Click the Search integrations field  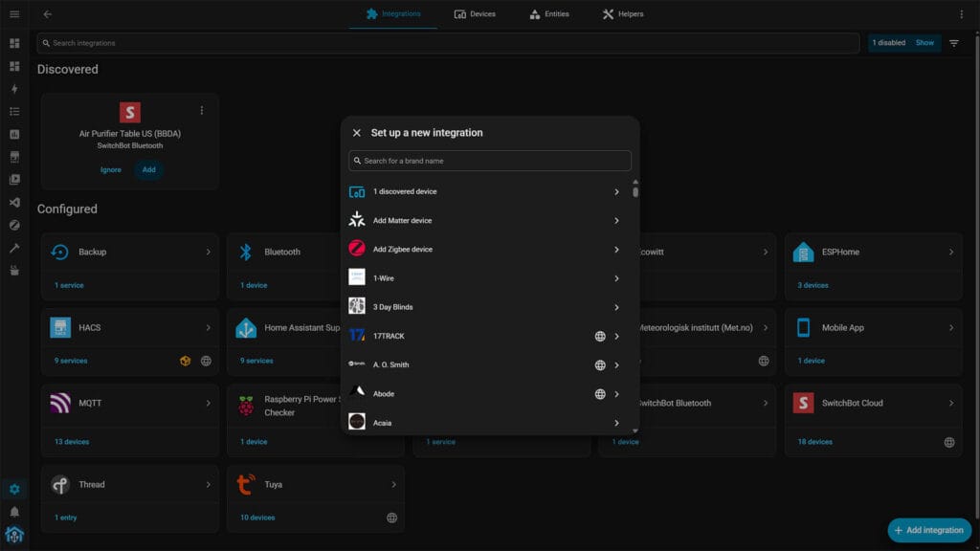click(x=448, y=43)
